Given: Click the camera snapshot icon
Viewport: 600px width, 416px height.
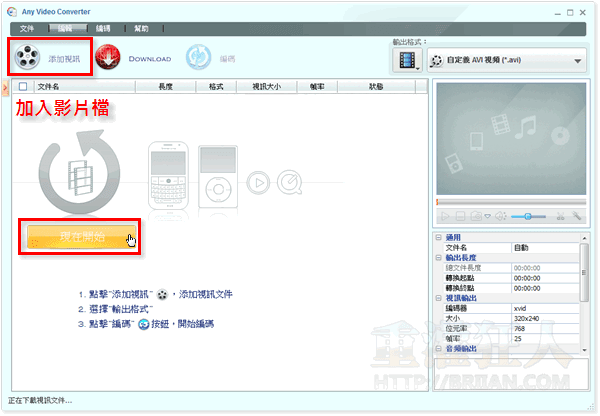Looking at the screenshot, I should 476,217.
